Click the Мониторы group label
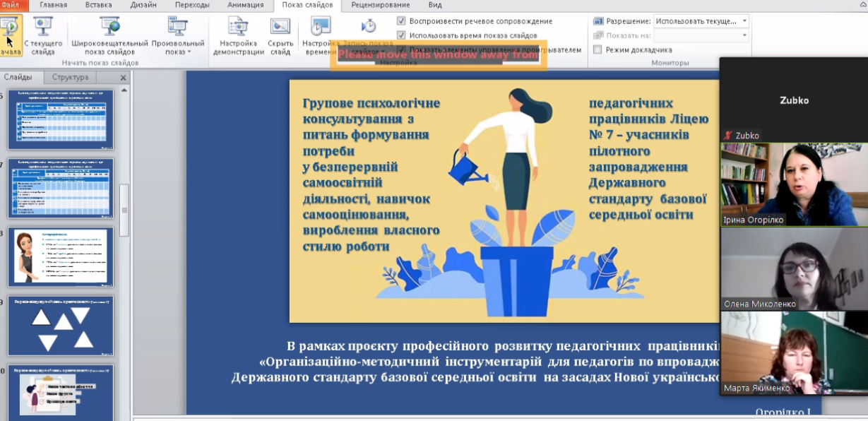 (x=670, y=63)
